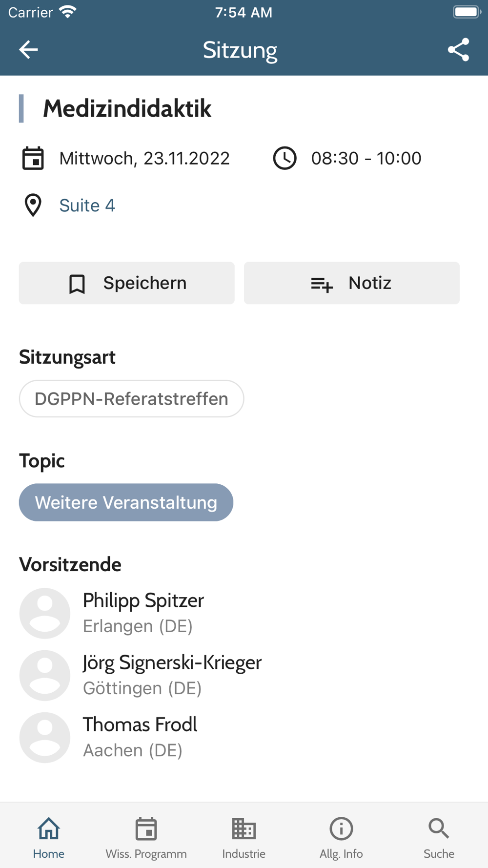This screenshot has height=868, width=488.
Task: Add a note with Notiz button
Action: (x=351, y=283)
